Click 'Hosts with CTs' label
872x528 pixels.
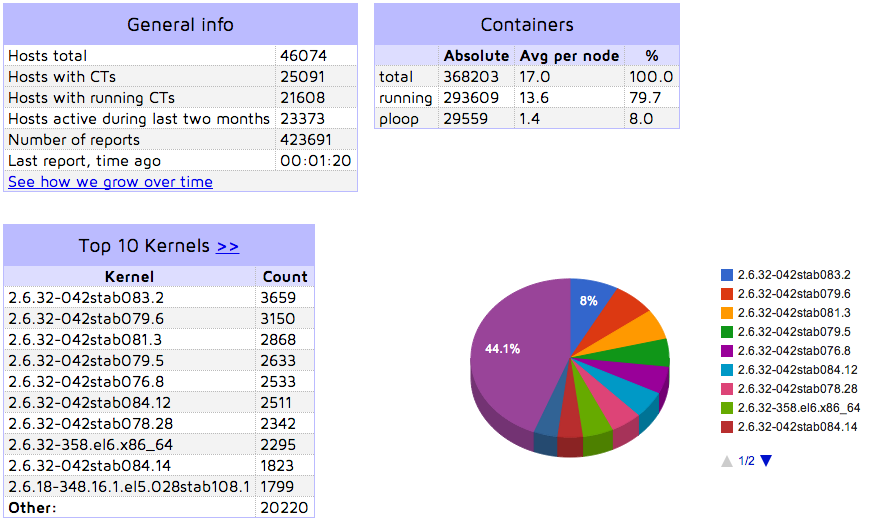(x=62, y=77)
